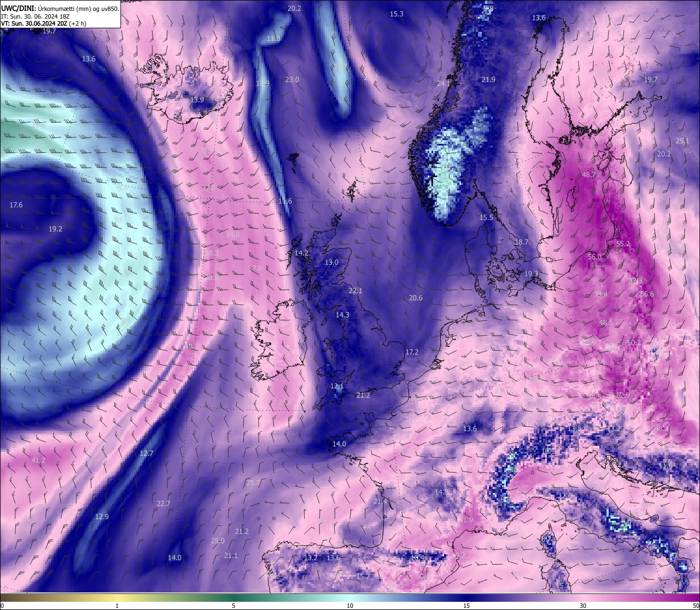Click the 25.0 value label
Image resolution: width=700 pixels, height=610 pixels.
(x=218, y=541)
